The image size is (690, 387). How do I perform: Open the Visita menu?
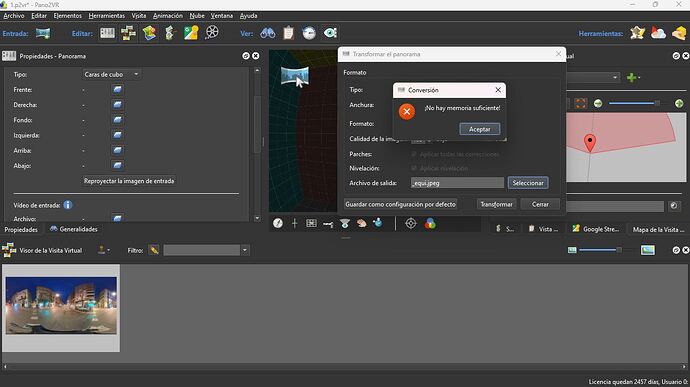tap(139, 15)
